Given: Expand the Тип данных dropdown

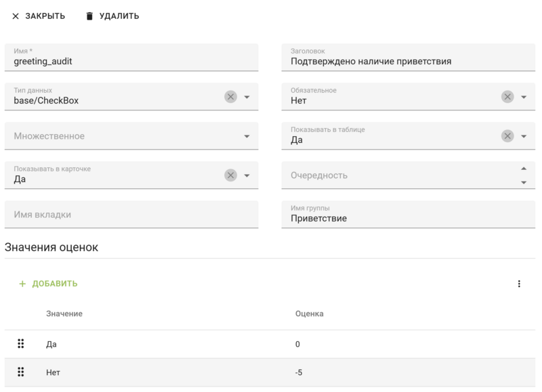Looking at the screenshot, I should 247,97.
